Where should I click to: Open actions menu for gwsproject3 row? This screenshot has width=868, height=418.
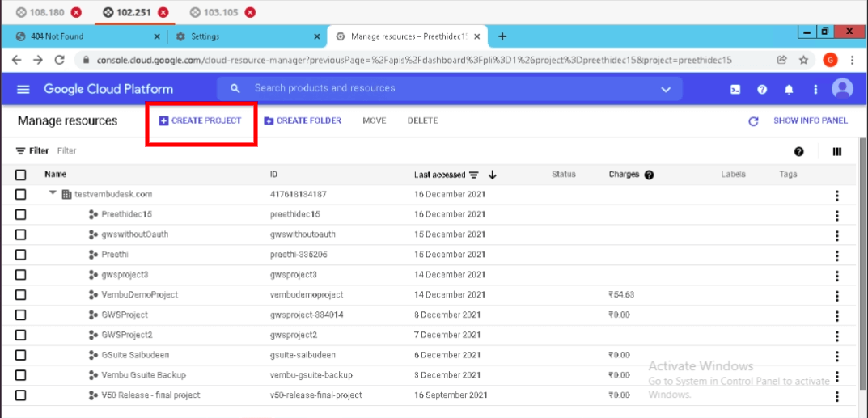pos(837,276)
